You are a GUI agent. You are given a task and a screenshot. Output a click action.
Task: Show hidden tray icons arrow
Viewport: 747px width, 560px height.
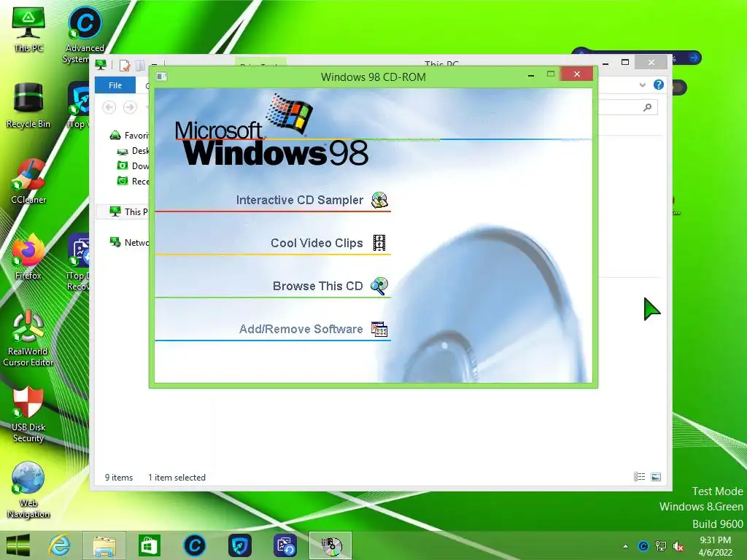[x=625, y=546]
